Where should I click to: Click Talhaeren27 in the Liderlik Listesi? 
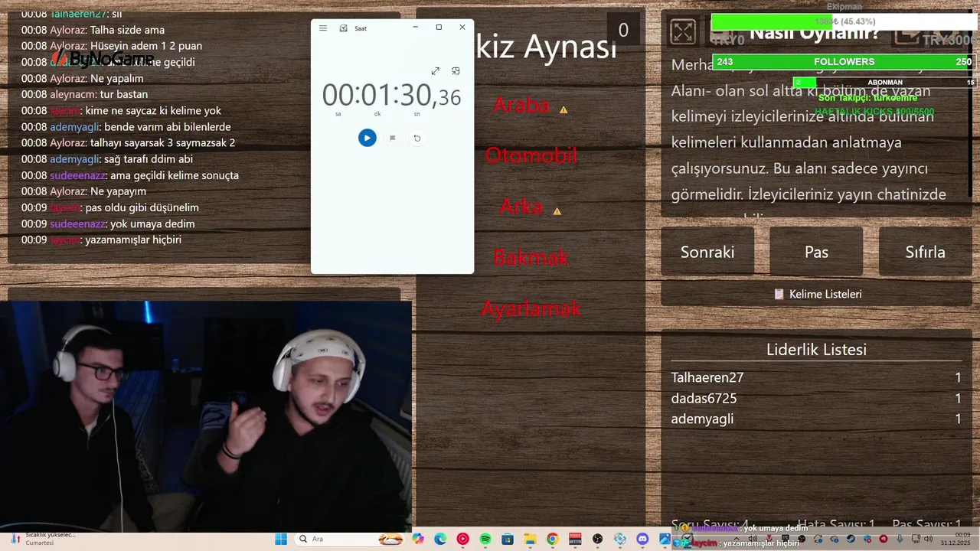[x=707, y=377]
